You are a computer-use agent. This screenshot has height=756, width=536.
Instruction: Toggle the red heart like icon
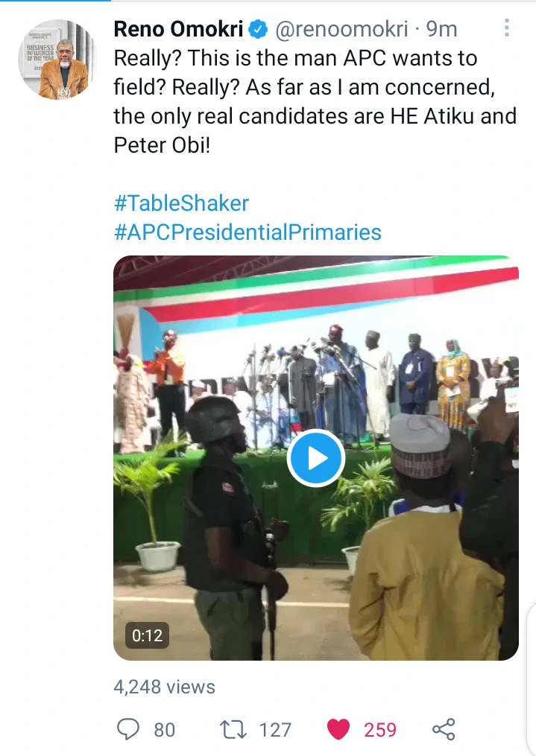(338, 729)
